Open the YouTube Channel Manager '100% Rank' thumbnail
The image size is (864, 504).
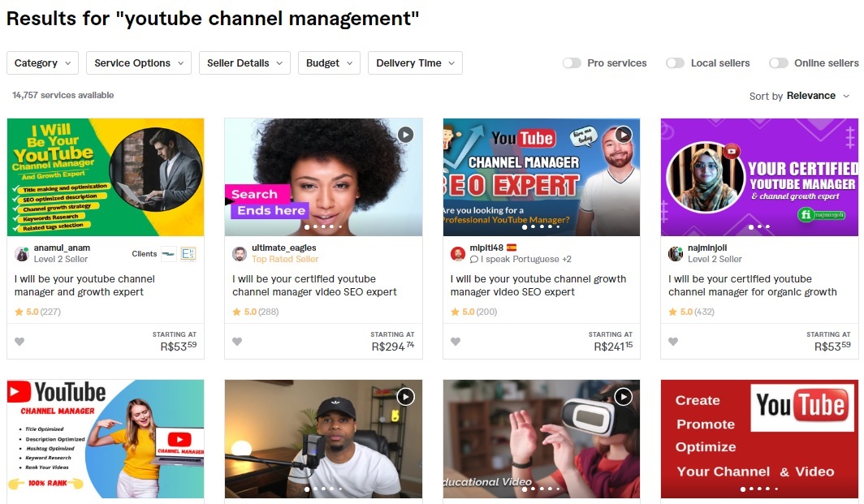pyautogui.click(x=106, y=439)
